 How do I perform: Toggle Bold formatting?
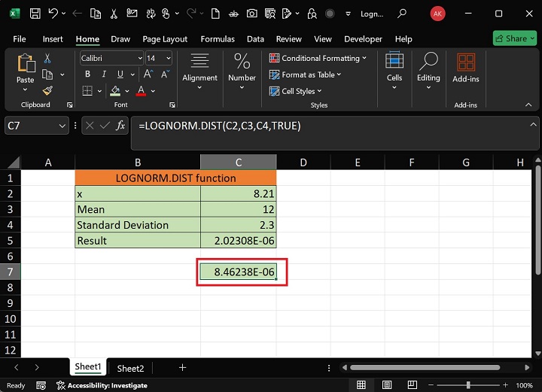(88, 74)
